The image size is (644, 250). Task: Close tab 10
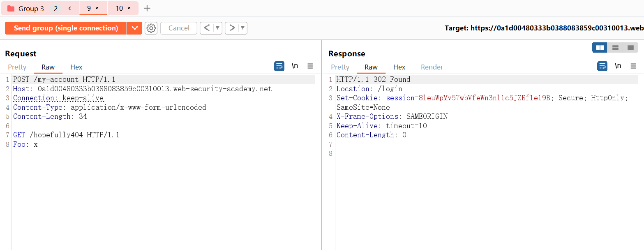(x=129, y=8)
